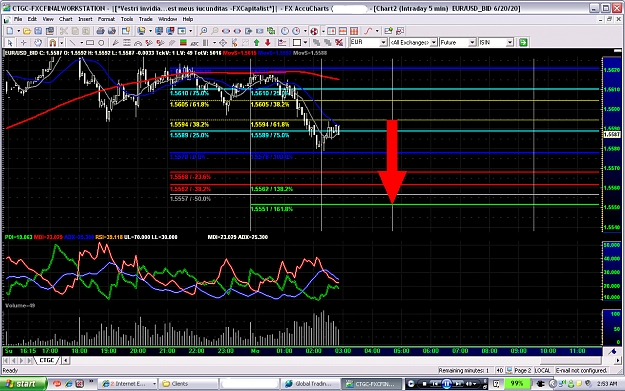Expand the magnet tool dropdown arrow
This screenshot has height=391, width=625.
click(x=61, y=42)
